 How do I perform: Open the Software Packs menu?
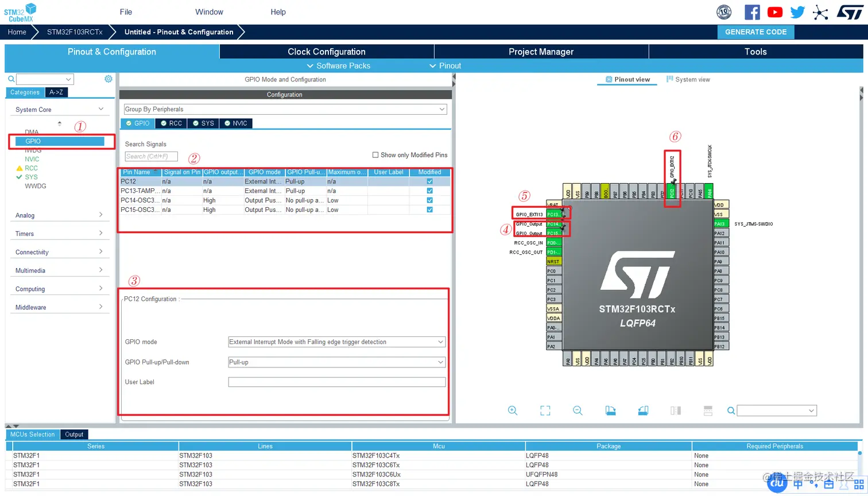339,66
